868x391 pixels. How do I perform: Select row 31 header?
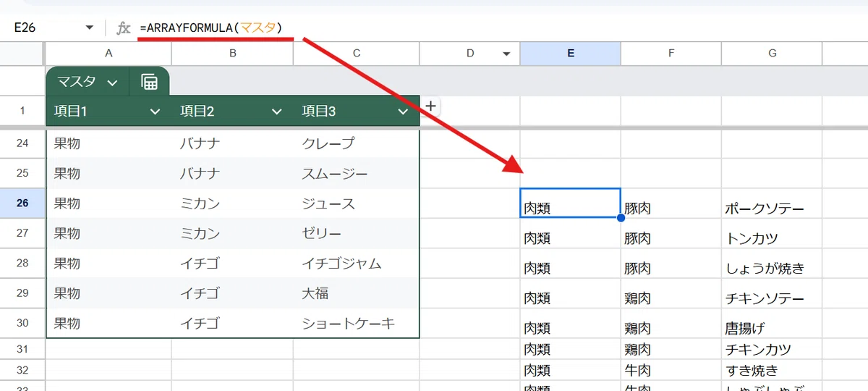[22, 349]
